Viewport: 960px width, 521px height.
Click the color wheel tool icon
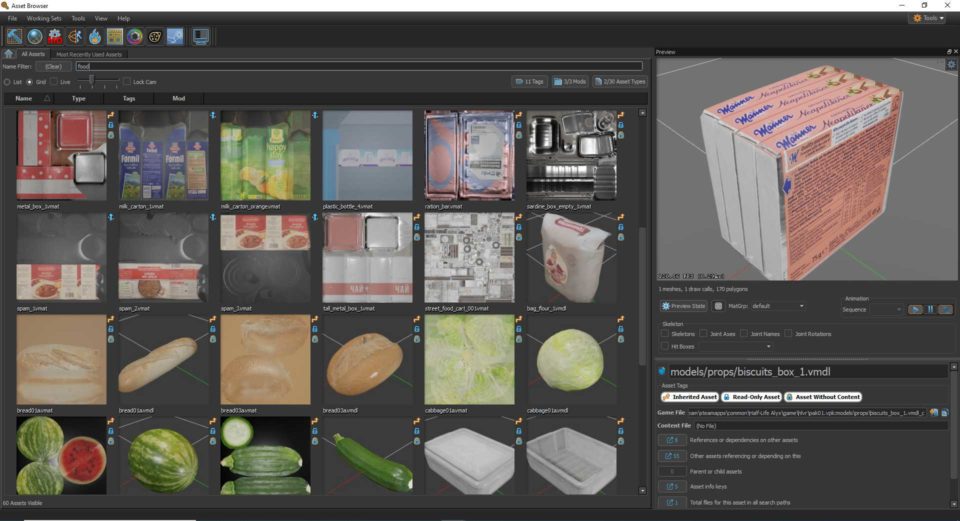click(134, 37)
